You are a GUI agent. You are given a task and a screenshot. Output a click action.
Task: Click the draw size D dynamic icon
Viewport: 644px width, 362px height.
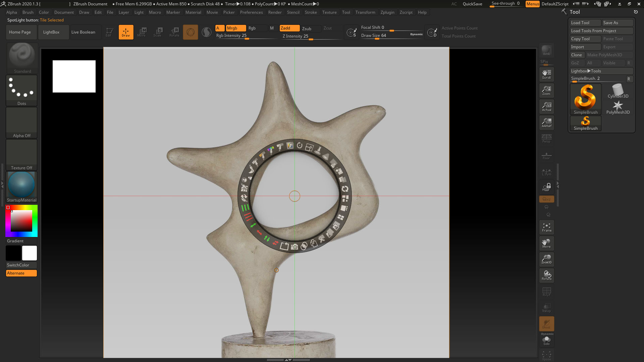pos(432,33)
